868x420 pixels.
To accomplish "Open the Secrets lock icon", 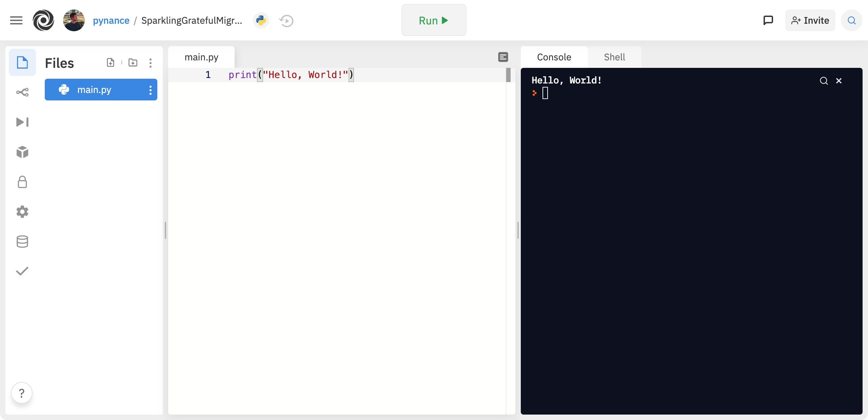I will click(x=22, y=182).
